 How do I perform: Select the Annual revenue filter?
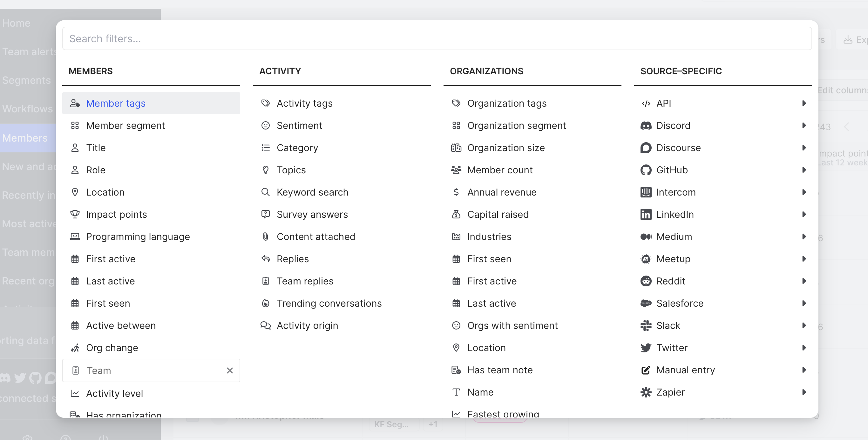coord(502,192)
